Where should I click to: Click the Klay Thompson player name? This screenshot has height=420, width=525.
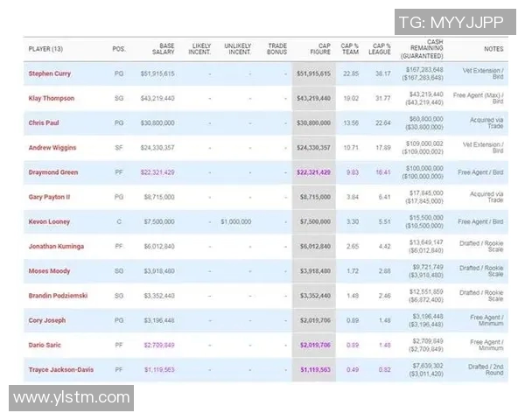[52, 99]
